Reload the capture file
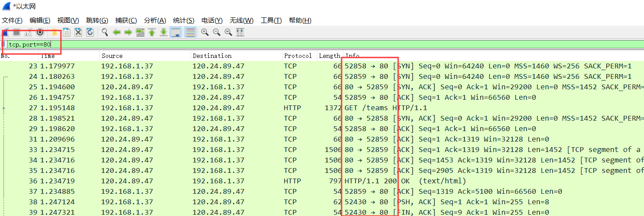Viewport: 644px width, 216px height. [90, 32]
